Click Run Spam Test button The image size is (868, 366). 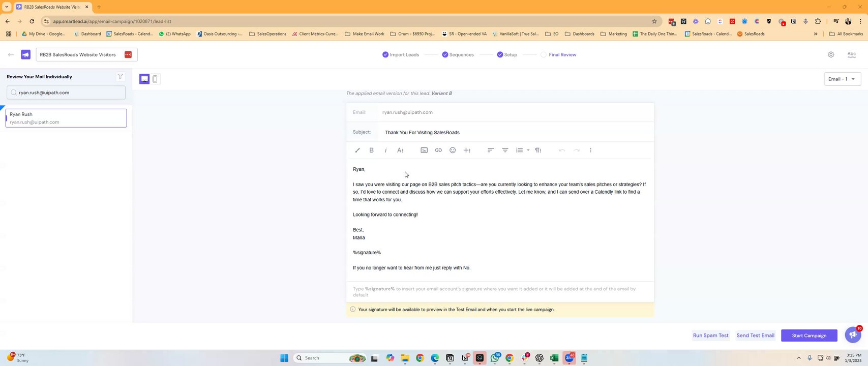point(710,335)
